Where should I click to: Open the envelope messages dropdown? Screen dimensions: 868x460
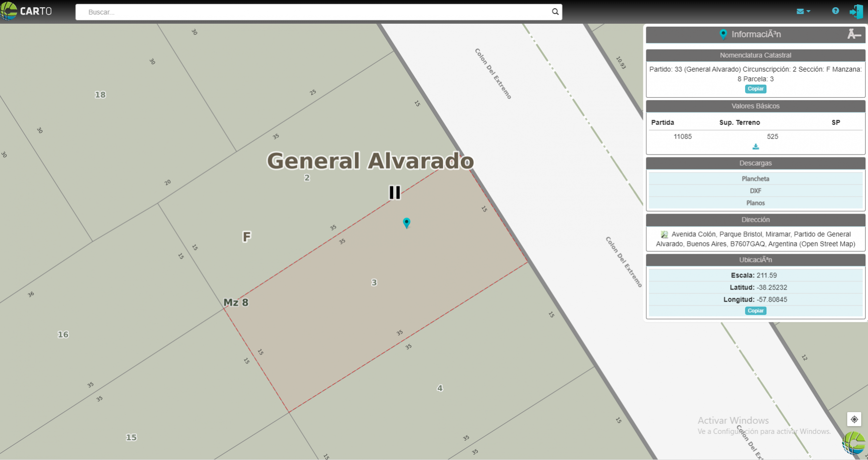(x=803, y=11)
